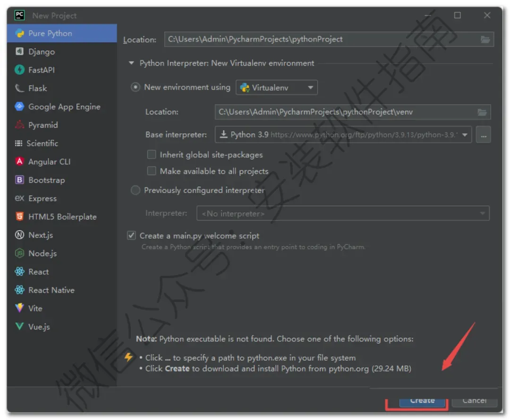Click the Scientific grid icon

[x=19, y=143]
